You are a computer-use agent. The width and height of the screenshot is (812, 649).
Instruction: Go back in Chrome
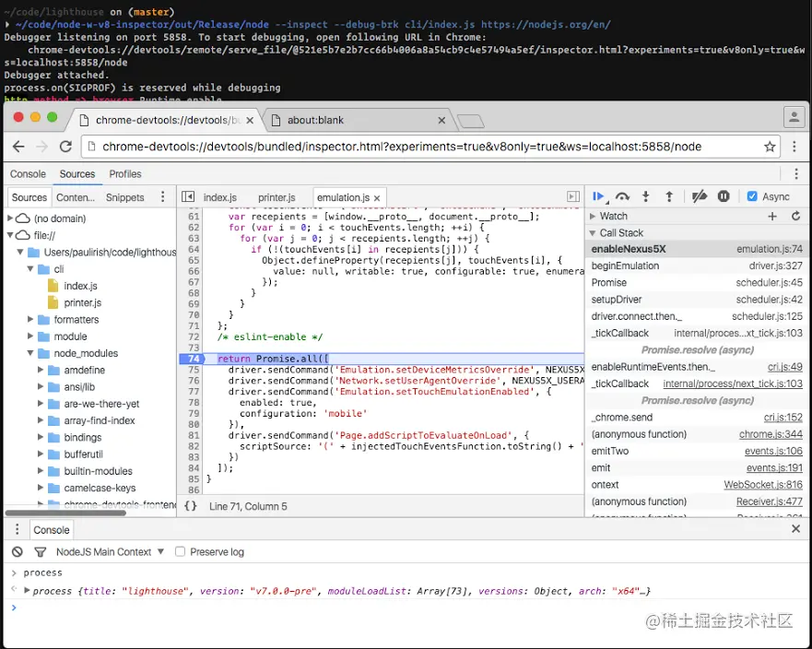[18, 147]
